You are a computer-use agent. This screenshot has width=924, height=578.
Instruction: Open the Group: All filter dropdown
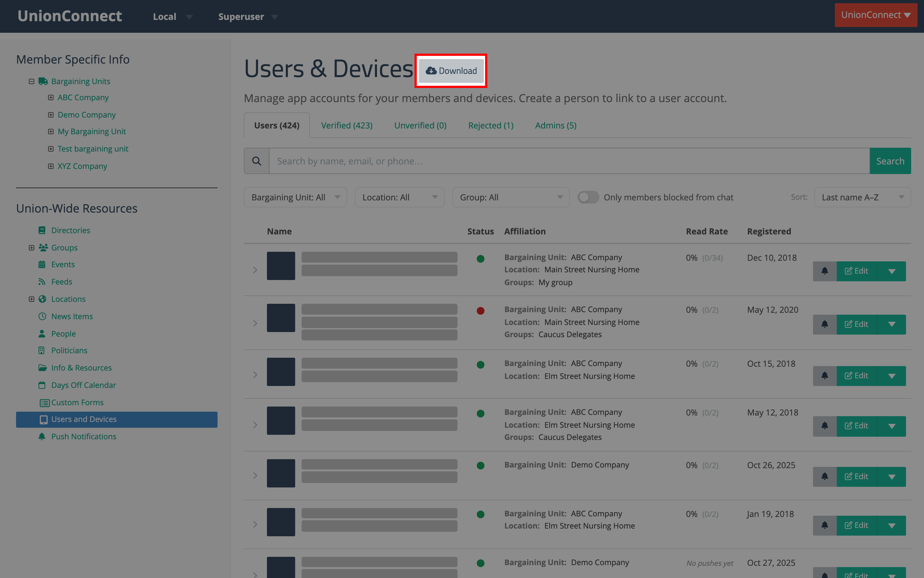511,197
